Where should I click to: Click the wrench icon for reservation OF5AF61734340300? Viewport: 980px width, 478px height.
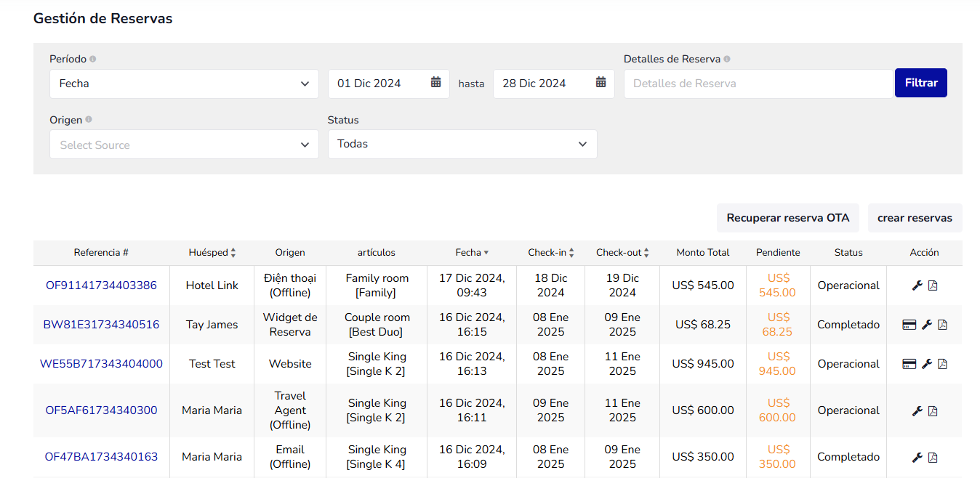[x=917, y=410]
